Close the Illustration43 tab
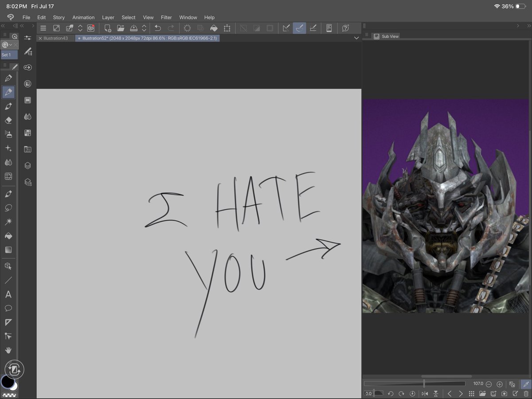 tap(40, 39)
